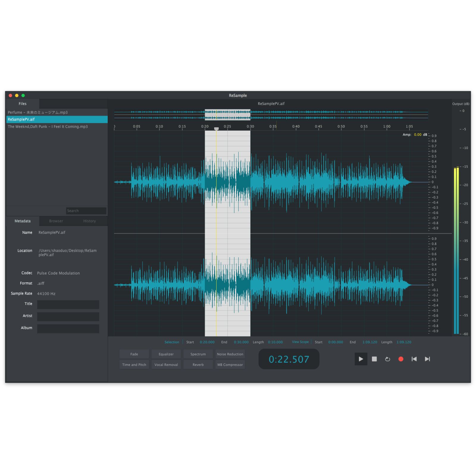Start recording with the red Record button

(401, 359)
